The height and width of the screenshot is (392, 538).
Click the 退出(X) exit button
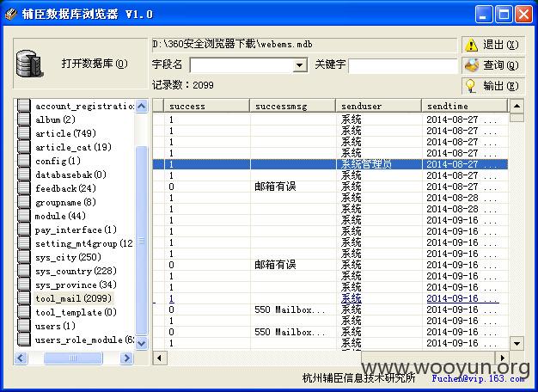coord(493,45)
